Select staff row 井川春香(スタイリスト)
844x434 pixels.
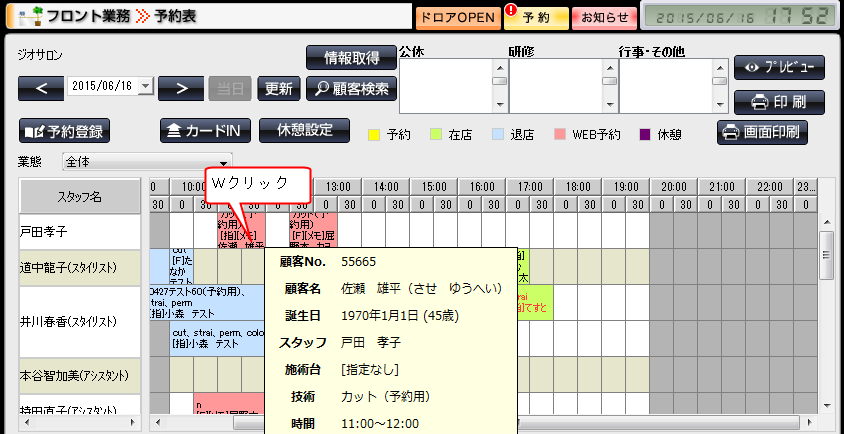click(x=84, y=322)
